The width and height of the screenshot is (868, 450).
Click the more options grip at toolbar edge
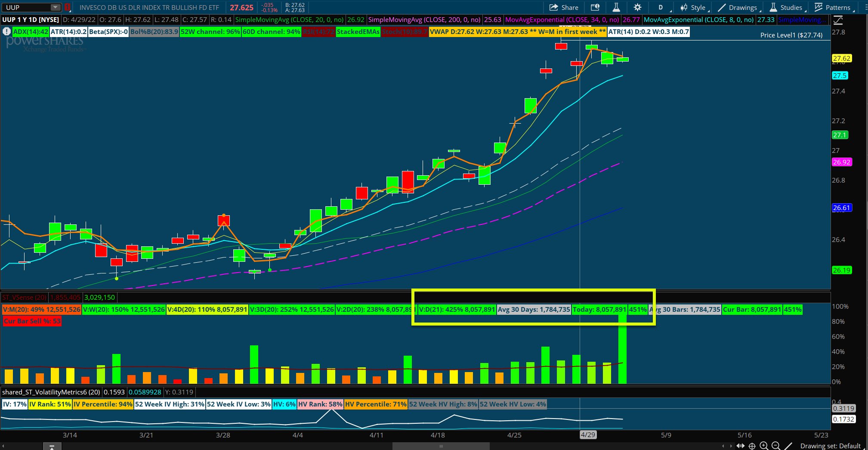click(x=865, y=7)
